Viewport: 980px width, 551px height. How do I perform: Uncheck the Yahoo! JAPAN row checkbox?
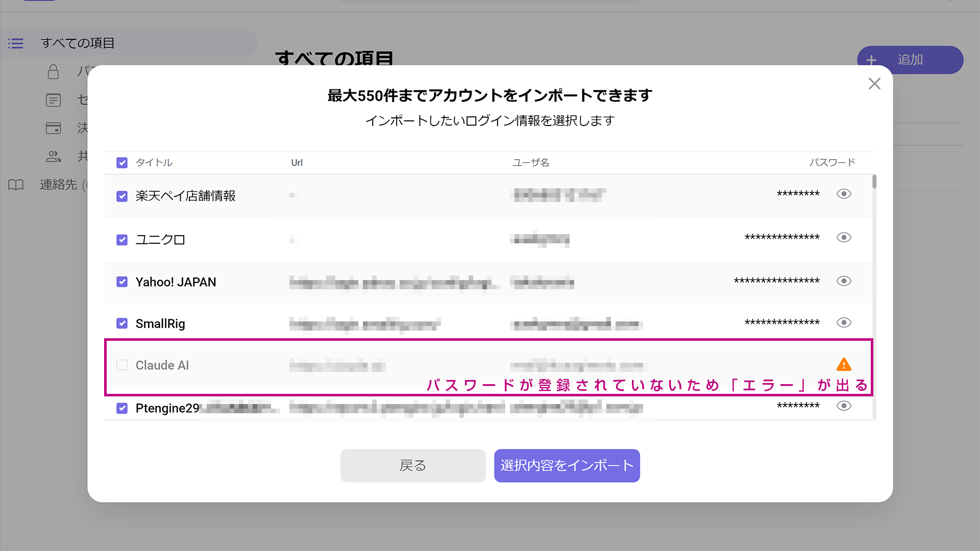click(x=122, y=282)
